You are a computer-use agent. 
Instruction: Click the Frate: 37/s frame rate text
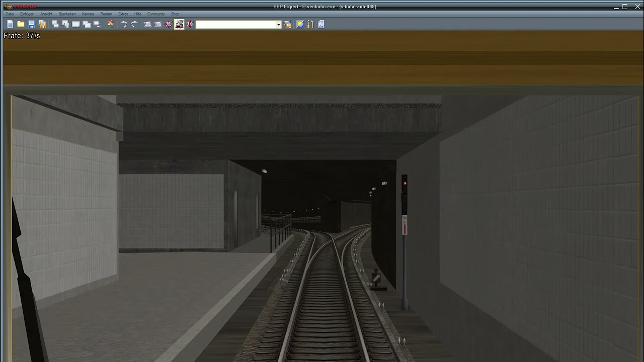tap(22, 36)
